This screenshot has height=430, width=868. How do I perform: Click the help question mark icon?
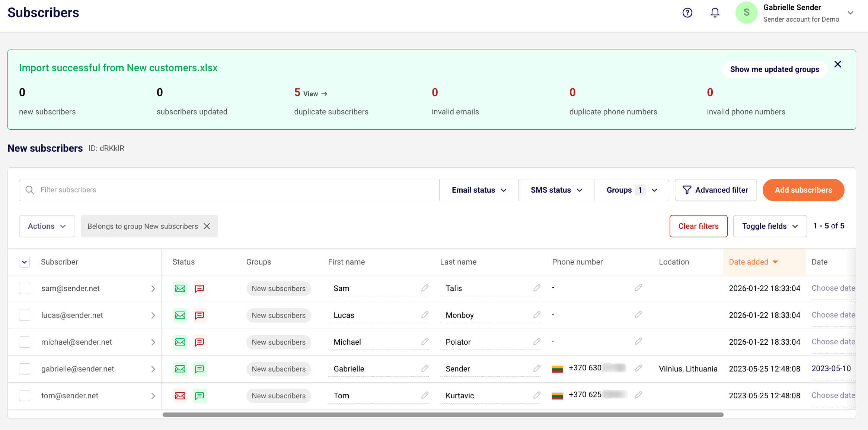coord(687,13)
